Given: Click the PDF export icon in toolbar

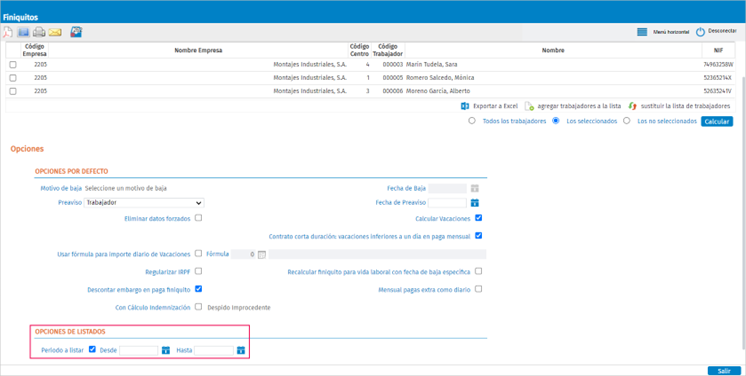Looking at the screenshot, I should coord(7,32).
